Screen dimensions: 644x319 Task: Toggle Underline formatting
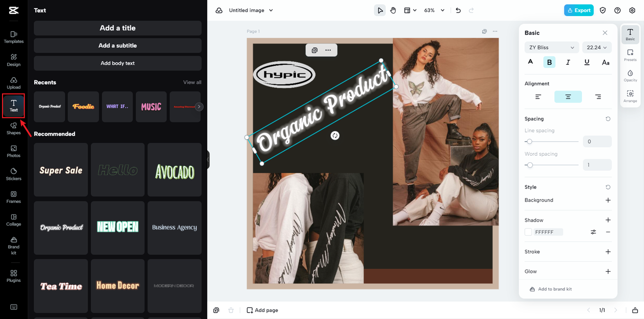coord(587,62)
